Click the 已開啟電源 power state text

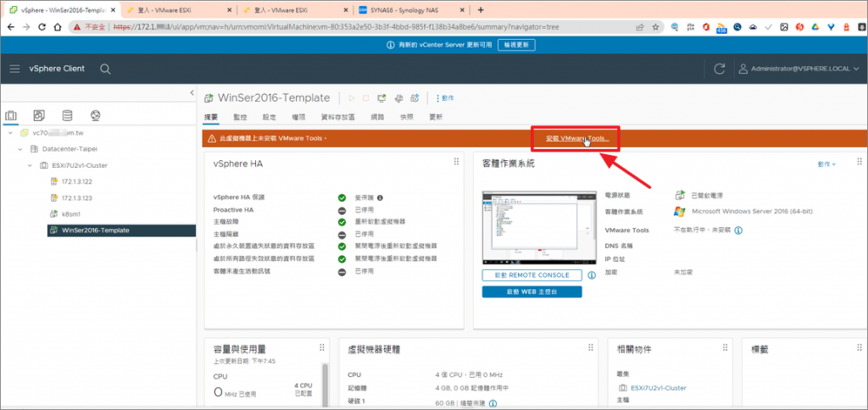coord(708,196)
